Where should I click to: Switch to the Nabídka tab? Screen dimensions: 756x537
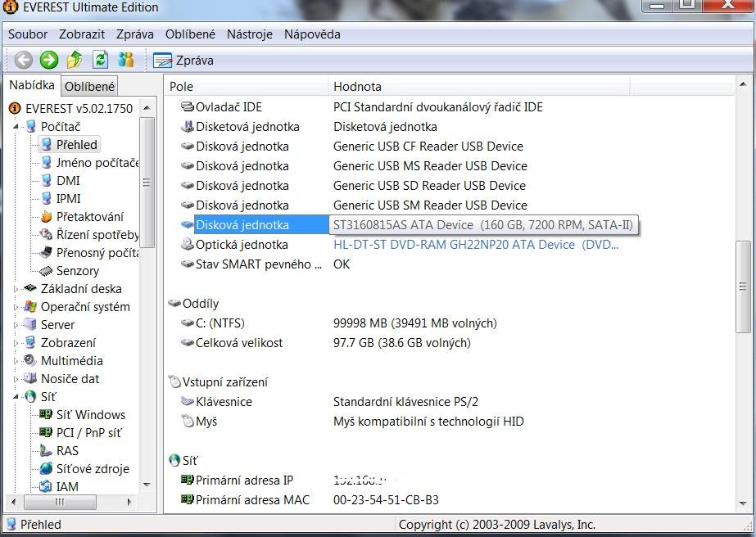(32, 85)
